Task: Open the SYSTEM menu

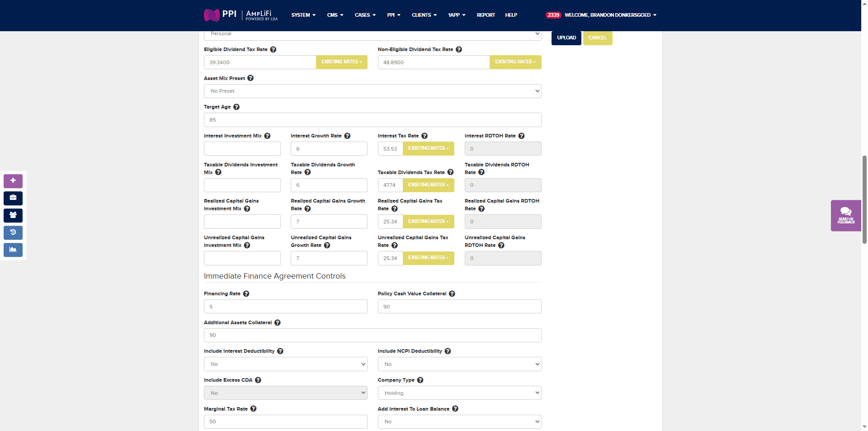Action: (x=303, y=15)
